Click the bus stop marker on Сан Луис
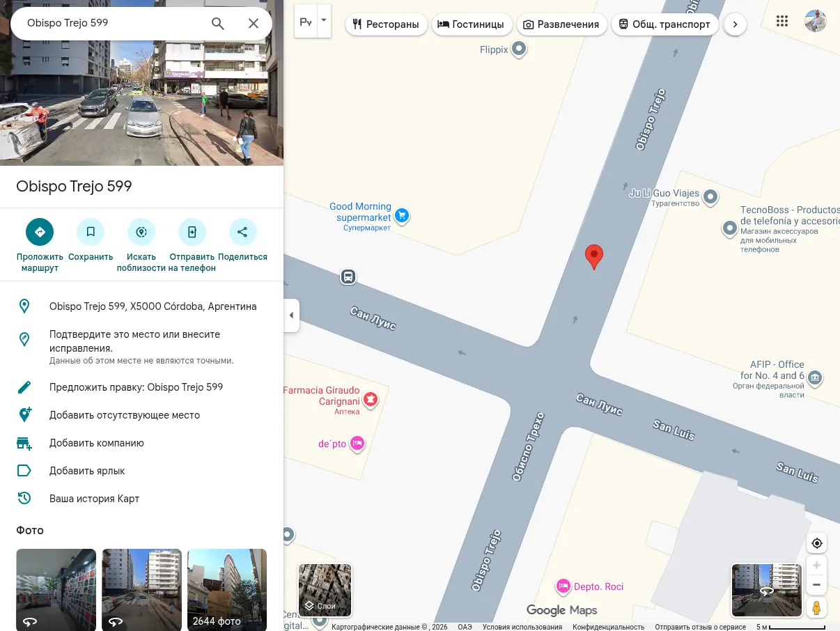The width and height of the screenshot is (840, 631). click(348, 276)
